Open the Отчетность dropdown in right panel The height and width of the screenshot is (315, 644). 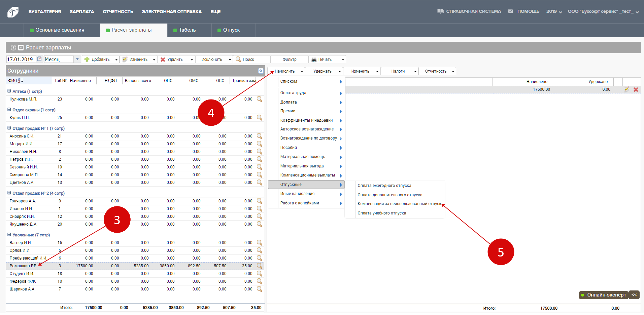[x=438, y=71]
